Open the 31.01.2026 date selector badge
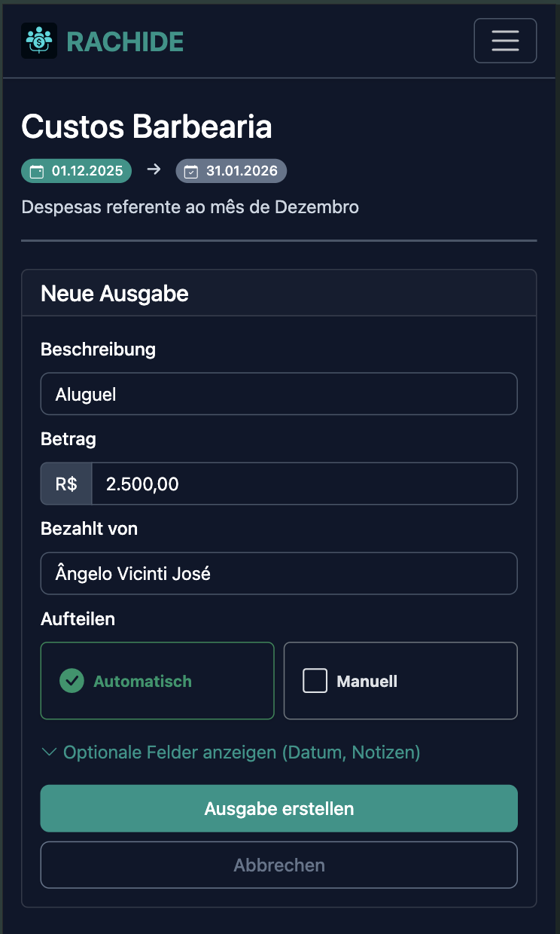560x934 pixels. [231, 170]
